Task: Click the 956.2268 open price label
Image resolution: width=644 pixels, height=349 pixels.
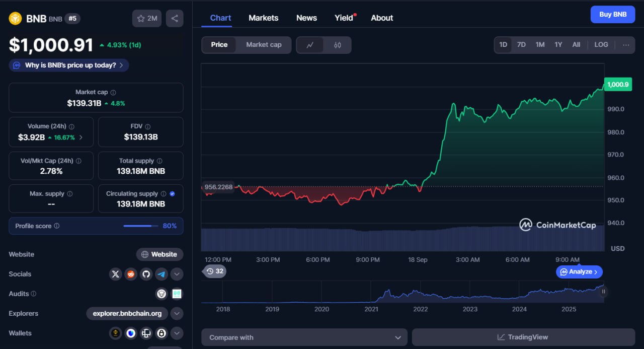Action: [219, 187]
